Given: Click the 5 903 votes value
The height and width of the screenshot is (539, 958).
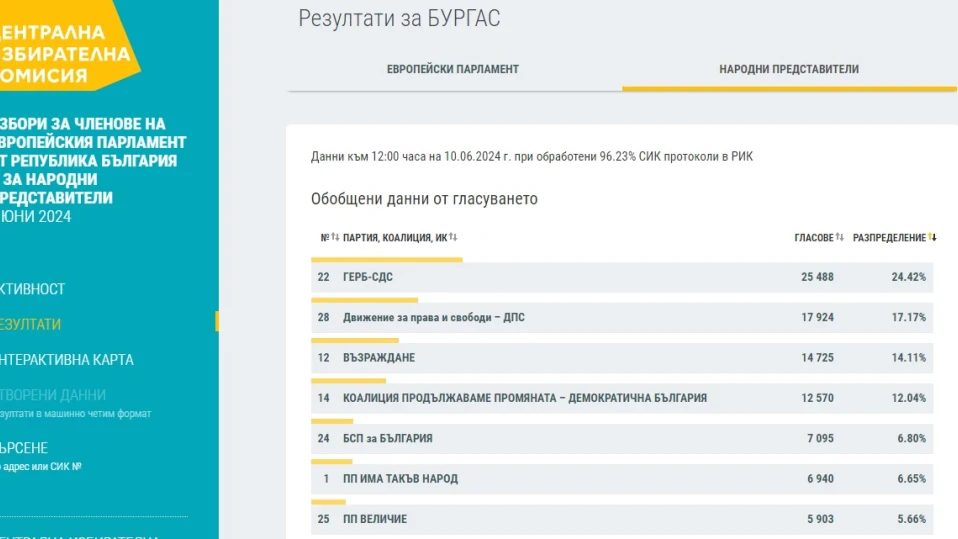Looking at the screenshot, I should tap(821, 519).
